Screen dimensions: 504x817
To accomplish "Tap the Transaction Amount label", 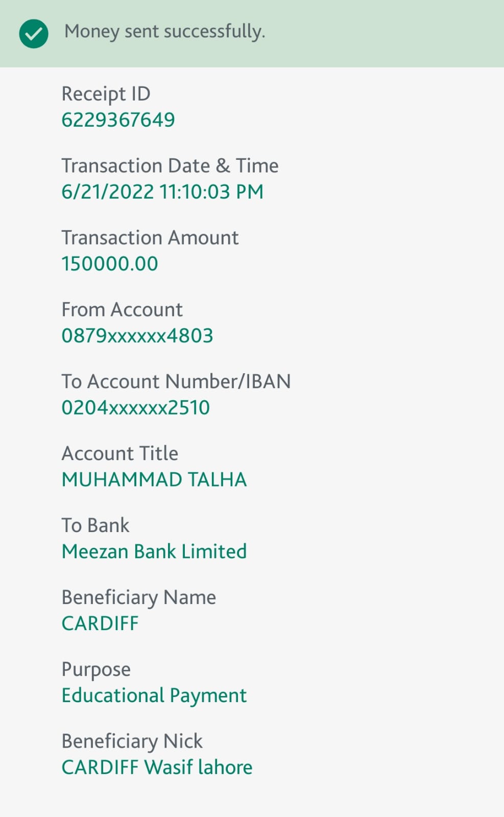I will [150, 238].
